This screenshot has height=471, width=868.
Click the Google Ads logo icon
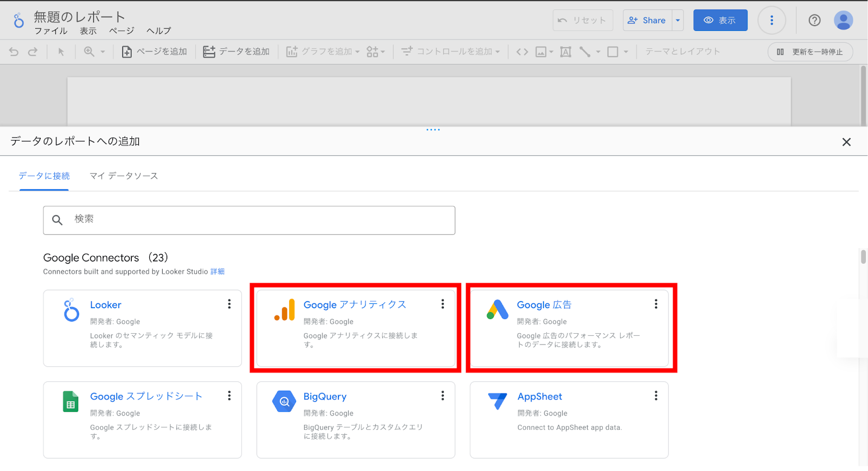coord(497,309)
